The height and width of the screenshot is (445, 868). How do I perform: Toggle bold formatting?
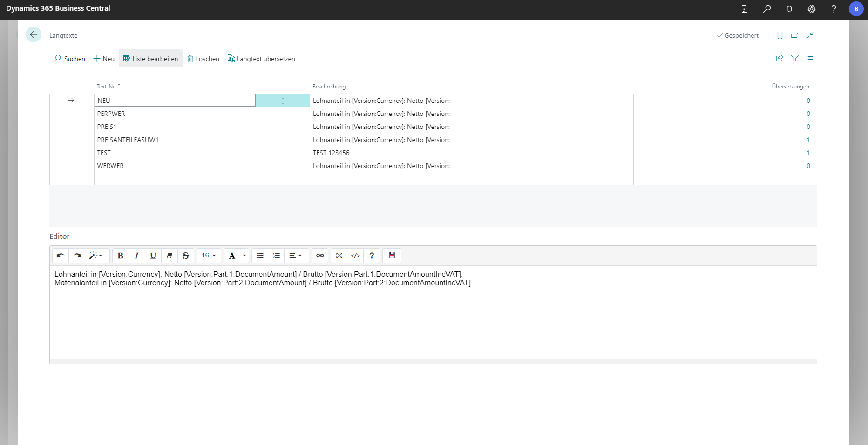[x=120, y=256]
